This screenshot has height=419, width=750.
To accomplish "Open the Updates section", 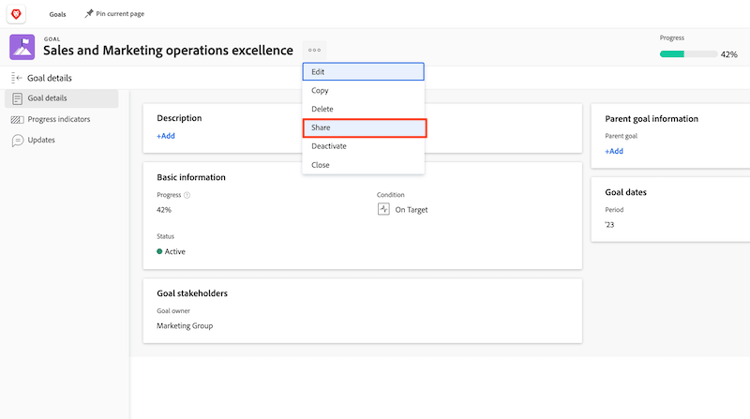I will point(41,140).
